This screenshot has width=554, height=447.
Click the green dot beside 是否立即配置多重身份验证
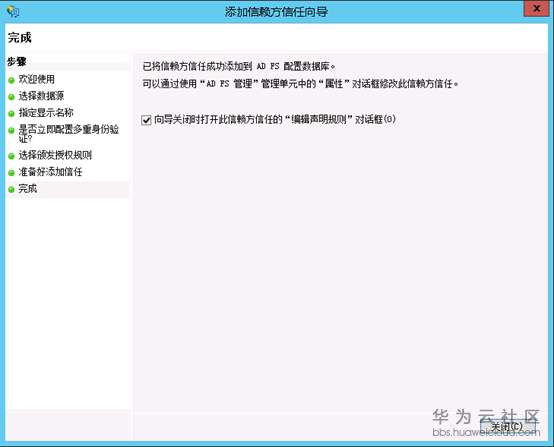pos(11,130)
